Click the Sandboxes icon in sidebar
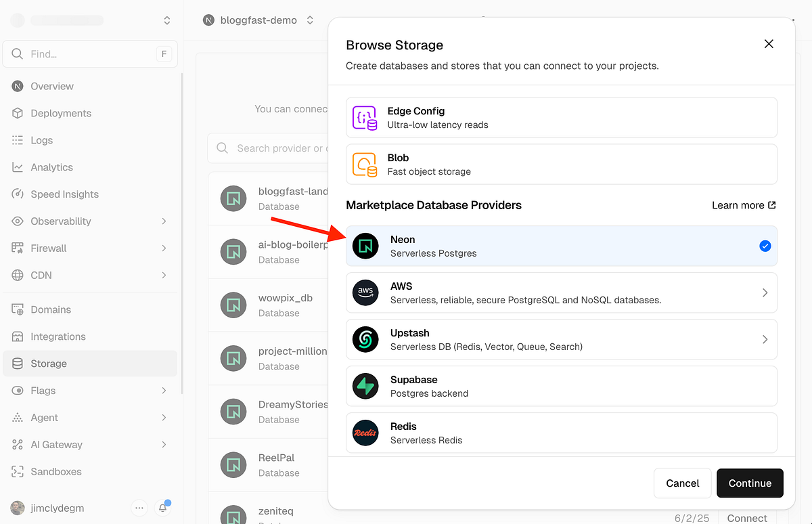 pyautogui.click(x=18, y=472)
